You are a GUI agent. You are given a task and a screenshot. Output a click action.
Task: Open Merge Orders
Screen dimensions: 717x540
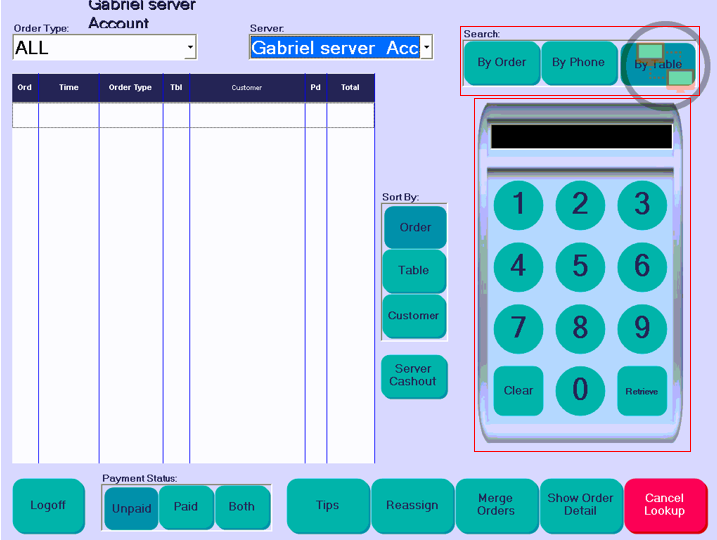pyautogui.click(x=496, y=505)
